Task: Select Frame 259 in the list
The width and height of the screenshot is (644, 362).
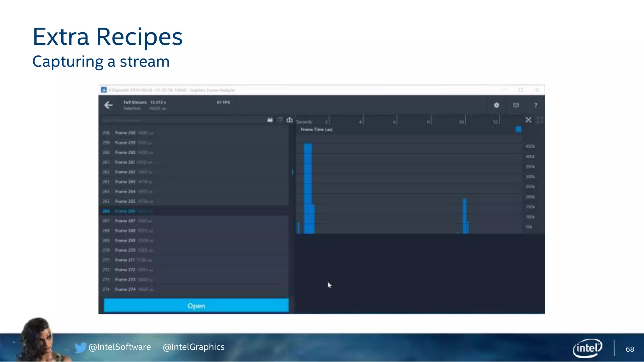Action: [194, 142]
